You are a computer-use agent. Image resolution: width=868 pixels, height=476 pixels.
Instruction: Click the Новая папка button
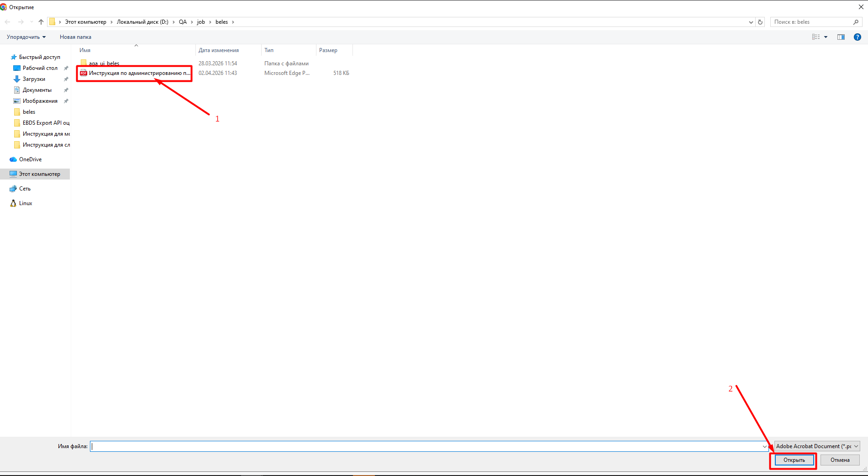pyautogui.click(x=75, y=37)
